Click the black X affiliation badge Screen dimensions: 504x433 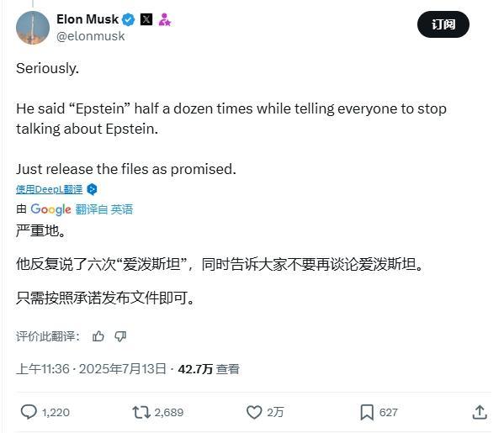point(146,19)
